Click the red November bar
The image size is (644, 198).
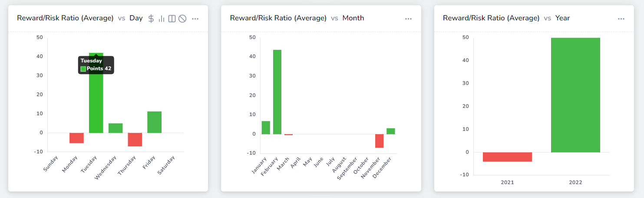pos(380,141)
